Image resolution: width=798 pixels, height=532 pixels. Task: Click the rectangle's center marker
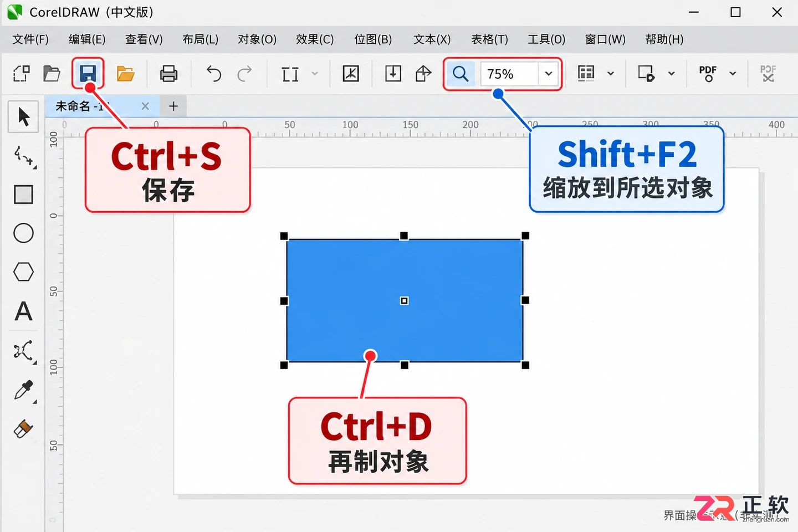click(x=405, y=300)
